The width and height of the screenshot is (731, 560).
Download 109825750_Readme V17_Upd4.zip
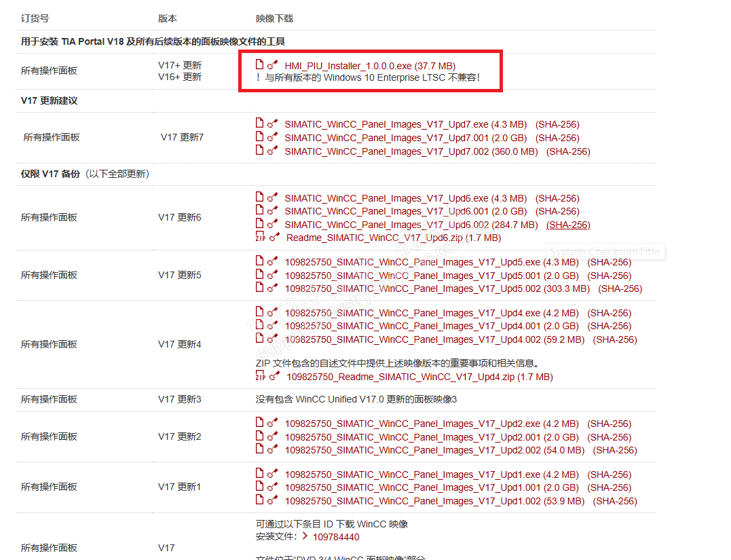pyautogui.click(x=419, y=377)
